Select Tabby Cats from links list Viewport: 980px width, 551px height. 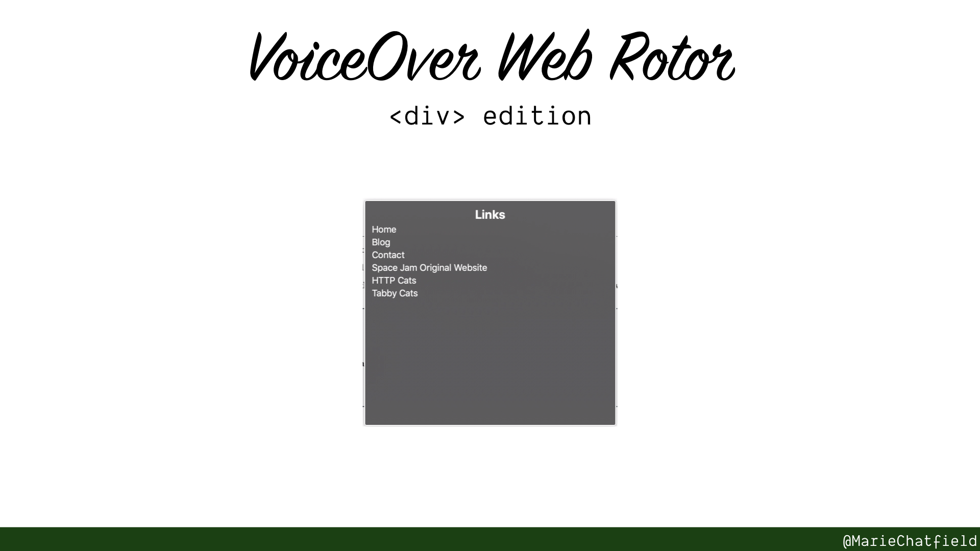point(395,293)
